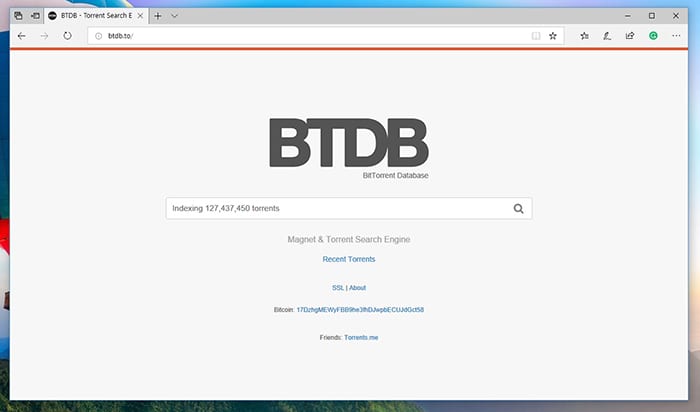Open the green extension icon
The width and height of the screenshot is (700, 412).
pos(653,36)
